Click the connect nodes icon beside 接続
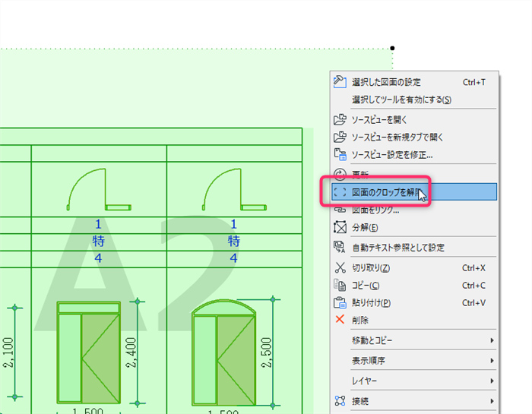Viewport: 532px width, 414px height. [340, 401]
